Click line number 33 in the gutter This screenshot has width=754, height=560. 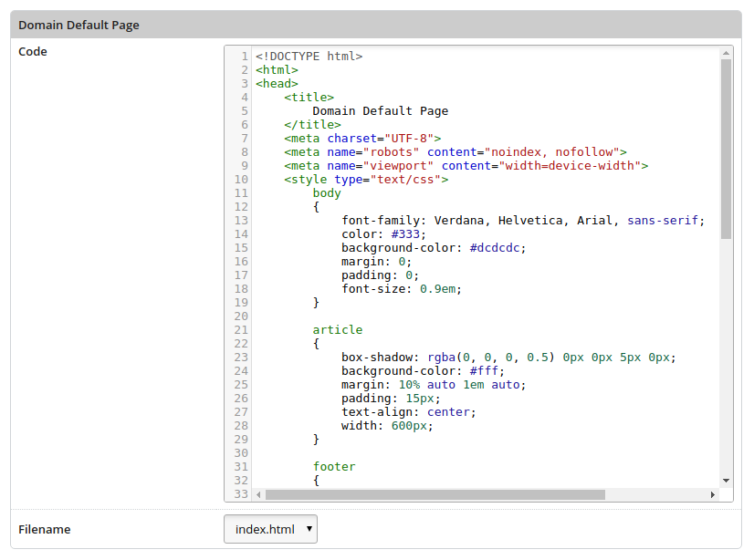click(241, 494)
